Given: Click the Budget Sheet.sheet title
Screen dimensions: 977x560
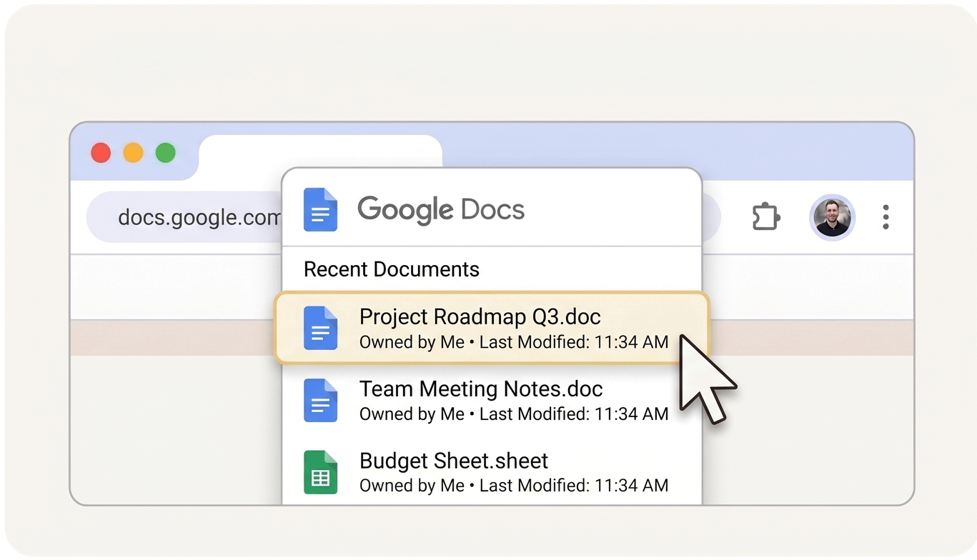Looking at the screenshot, I should 454,461.
